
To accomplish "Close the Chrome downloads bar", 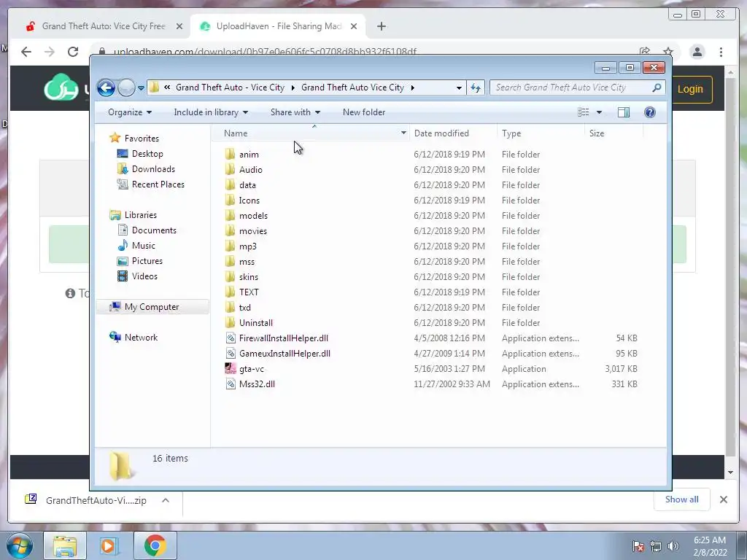I will coord(723,499).
